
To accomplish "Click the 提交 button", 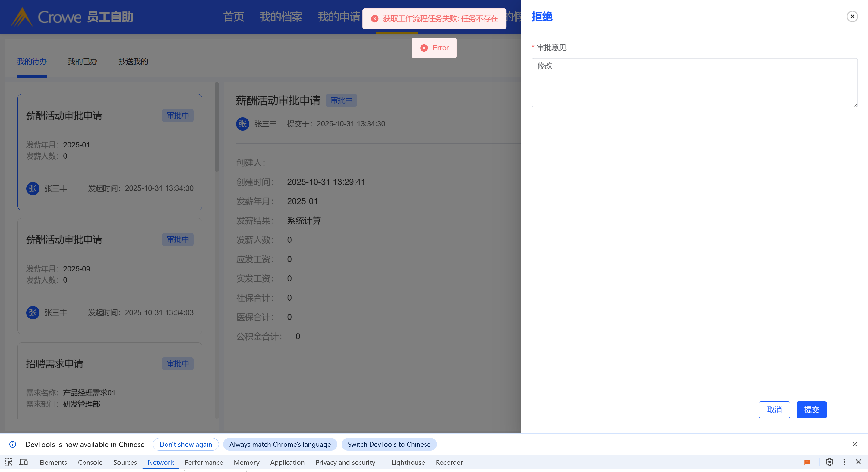I will (811, 410).
